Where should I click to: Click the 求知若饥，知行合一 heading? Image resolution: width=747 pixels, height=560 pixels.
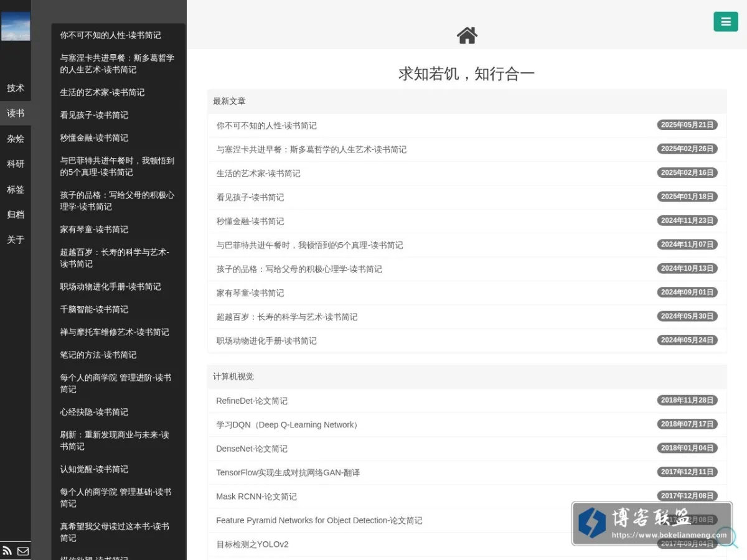[x=467, y=74]
